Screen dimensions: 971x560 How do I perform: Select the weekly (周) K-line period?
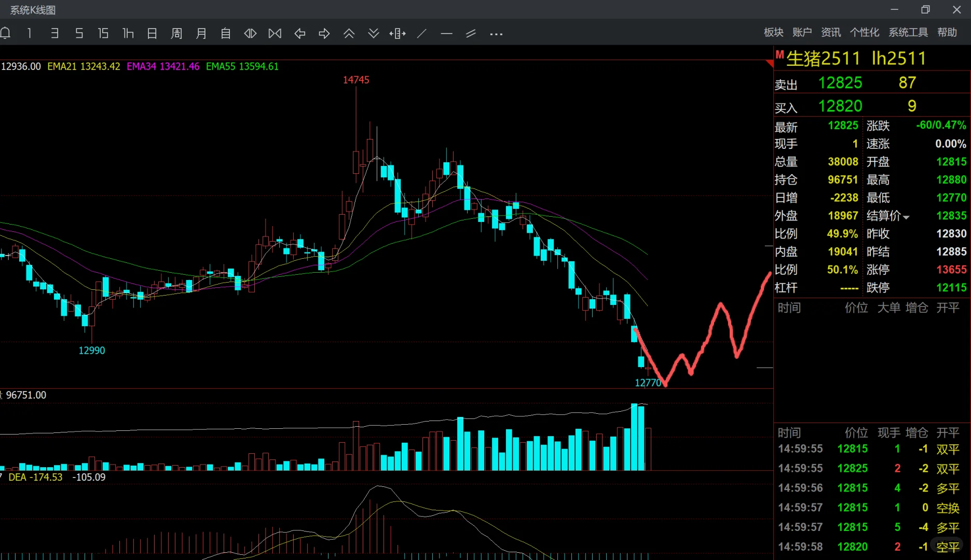coord(176,34)
